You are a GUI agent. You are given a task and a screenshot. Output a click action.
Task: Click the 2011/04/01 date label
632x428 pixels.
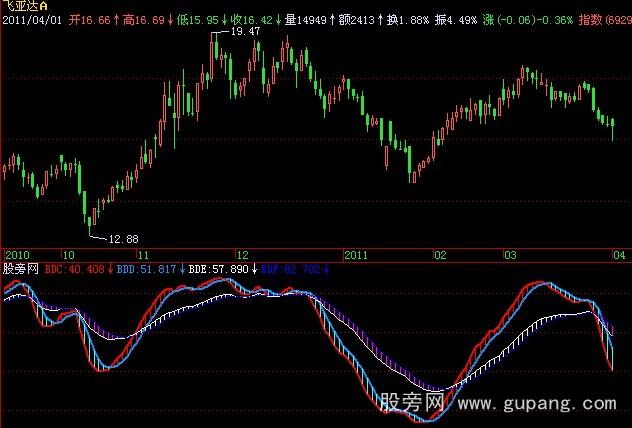pos(31,19)
